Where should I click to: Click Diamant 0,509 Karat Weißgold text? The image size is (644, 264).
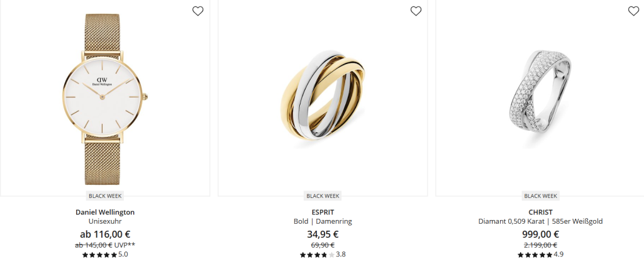pos(541,222)
